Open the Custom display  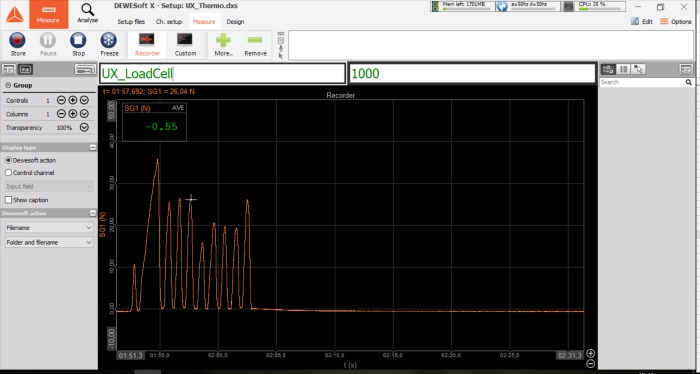point(185,44)
